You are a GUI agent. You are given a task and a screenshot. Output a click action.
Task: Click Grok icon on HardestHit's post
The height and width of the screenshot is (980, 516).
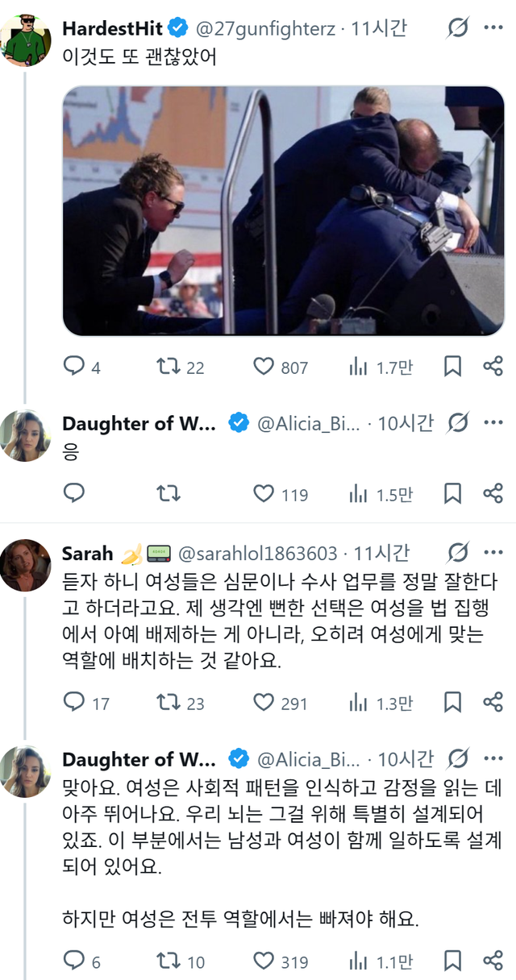(457, 28)
